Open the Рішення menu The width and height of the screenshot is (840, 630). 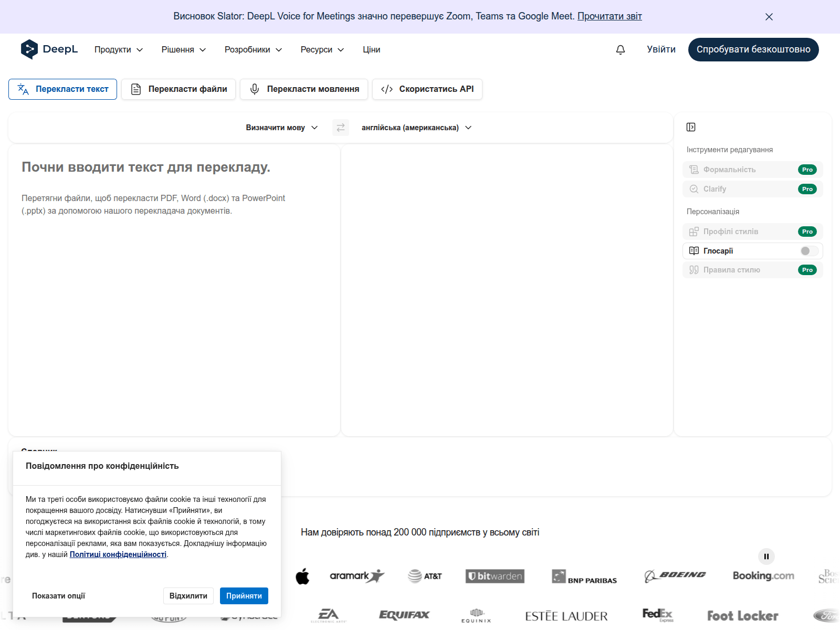coord(184,49)
